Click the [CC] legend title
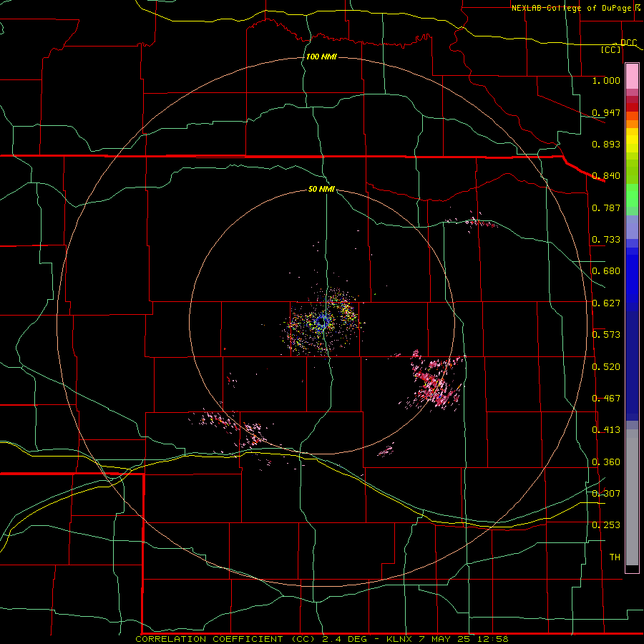This screenshot has height=644, width=644. coord(611,49)
